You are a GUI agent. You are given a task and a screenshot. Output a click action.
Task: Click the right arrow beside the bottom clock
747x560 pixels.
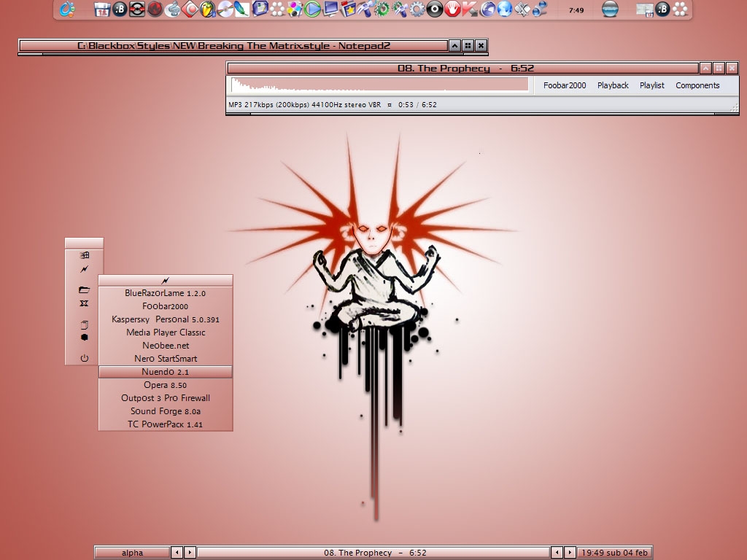570,553
